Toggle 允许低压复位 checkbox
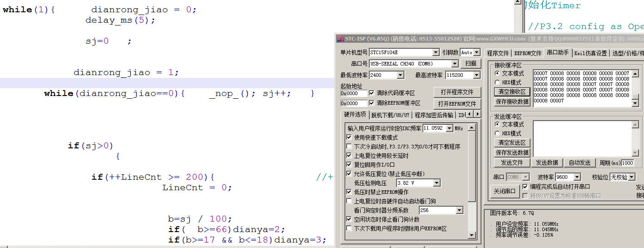This screenshot has width=644, height=248. point(349,174)
